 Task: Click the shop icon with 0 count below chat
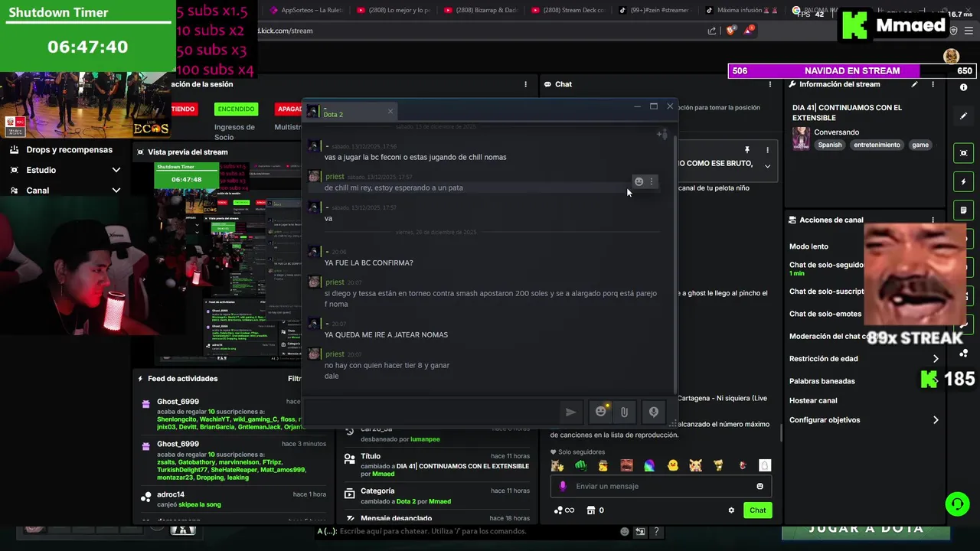[x=595, y=510]
